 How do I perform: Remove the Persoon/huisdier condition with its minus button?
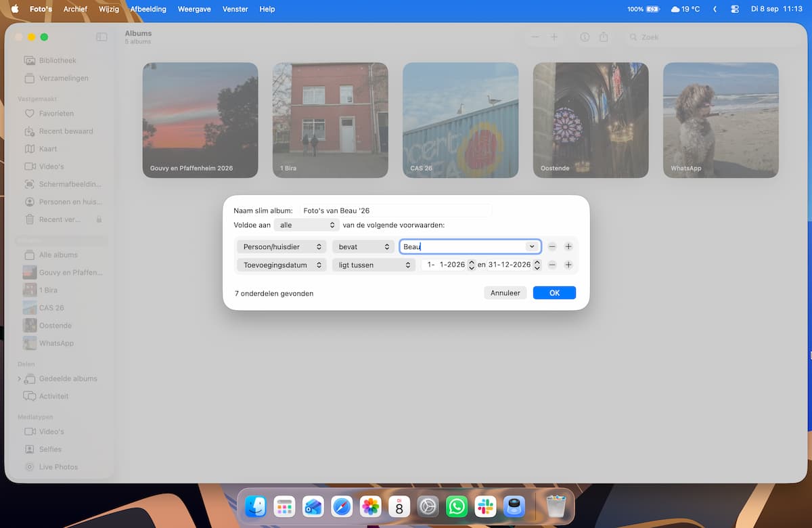[x=552, y=247]
